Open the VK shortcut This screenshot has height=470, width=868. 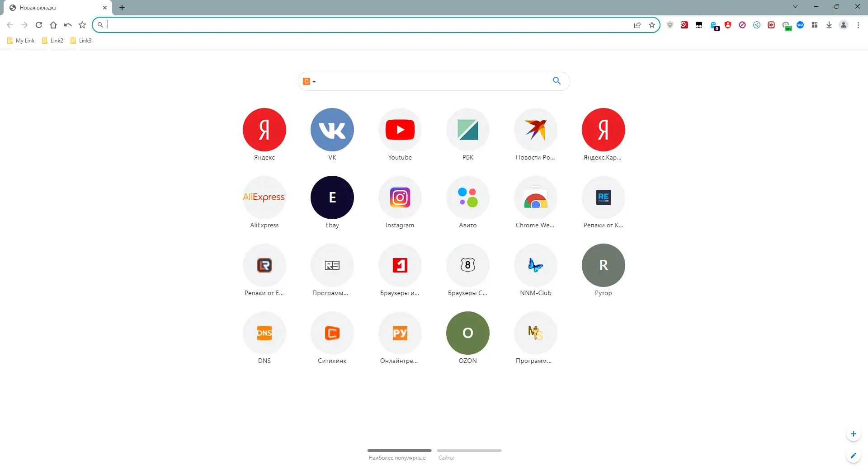pos(332,130)
